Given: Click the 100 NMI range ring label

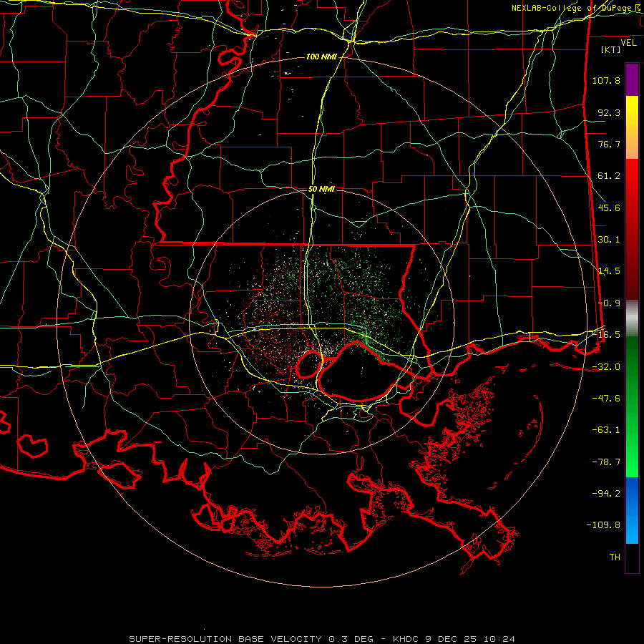Looking at the screenshot, I should (321, 57).
